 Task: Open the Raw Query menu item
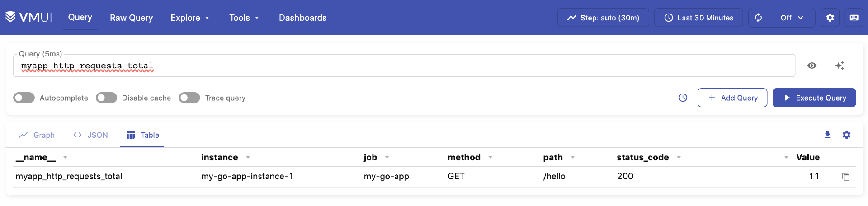click(x=131, y=18)
